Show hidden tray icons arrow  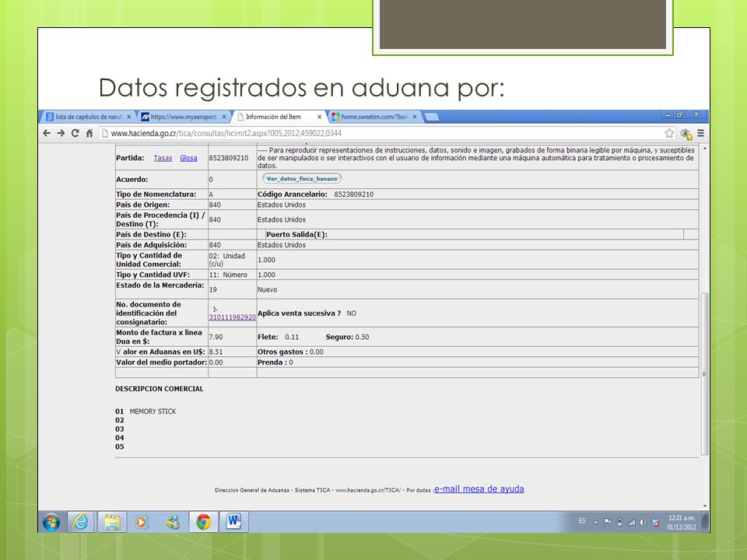595,523
